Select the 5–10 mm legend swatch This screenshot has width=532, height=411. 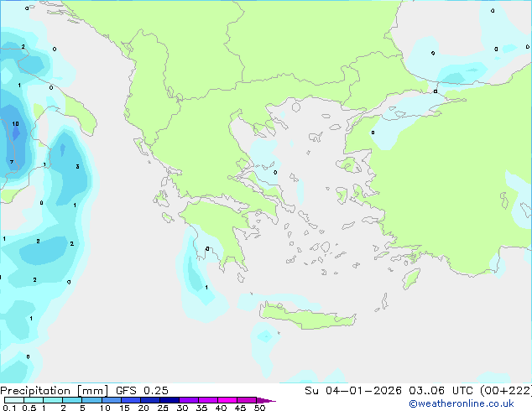[91, 400]
